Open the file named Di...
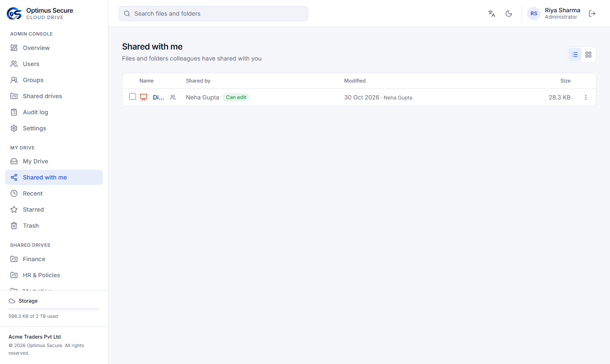The image size is (610, 364). click(x=158, y=97)
